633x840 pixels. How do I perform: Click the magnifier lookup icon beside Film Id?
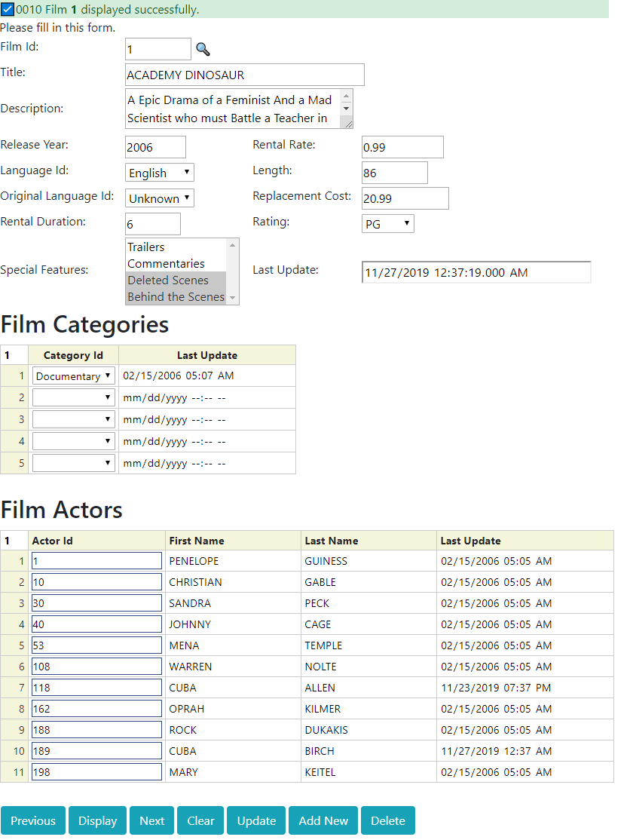pyautogui.click(x=203, y=50)
